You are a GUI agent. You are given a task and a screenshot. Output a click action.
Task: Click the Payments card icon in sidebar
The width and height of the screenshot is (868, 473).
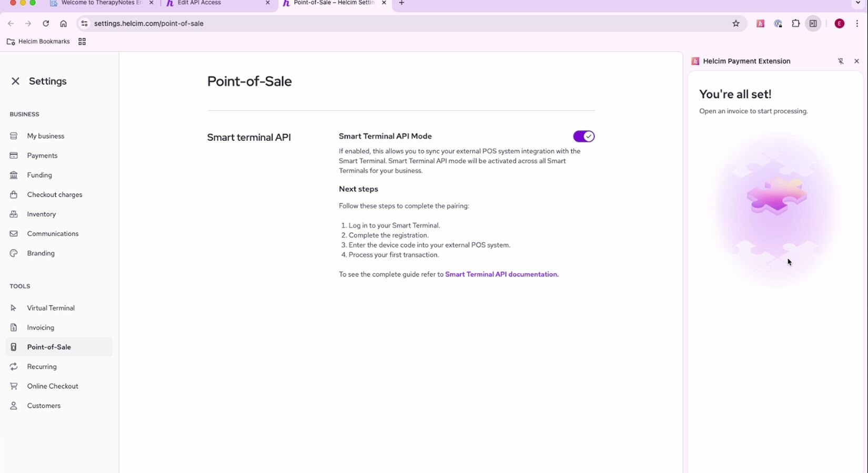(14, 156)
